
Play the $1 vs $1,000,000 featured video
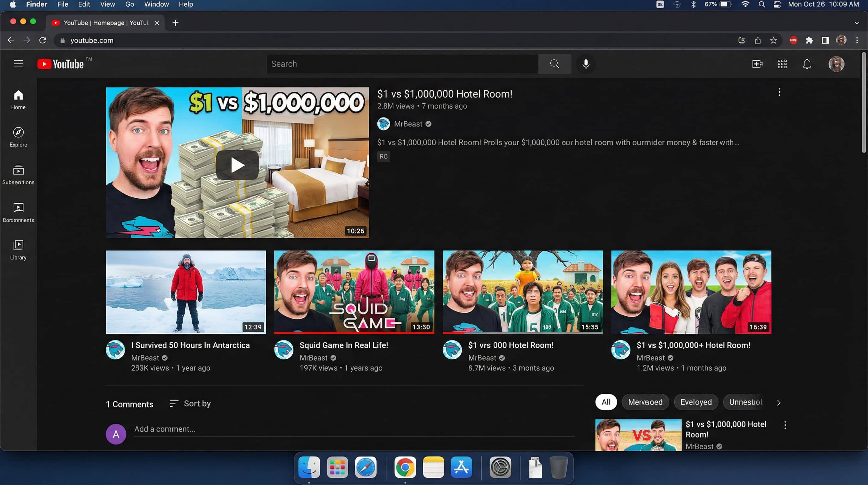click(x=237, y=165)
